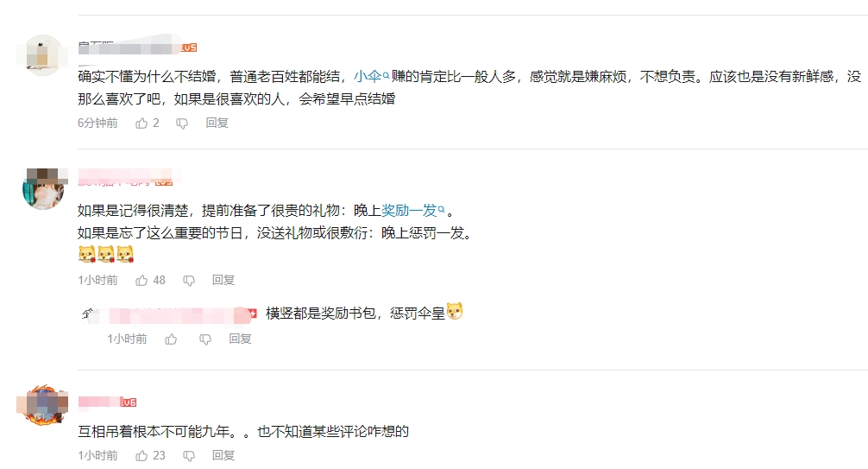Open the 奖励一发 search keyword link

(x=413, y=211)
